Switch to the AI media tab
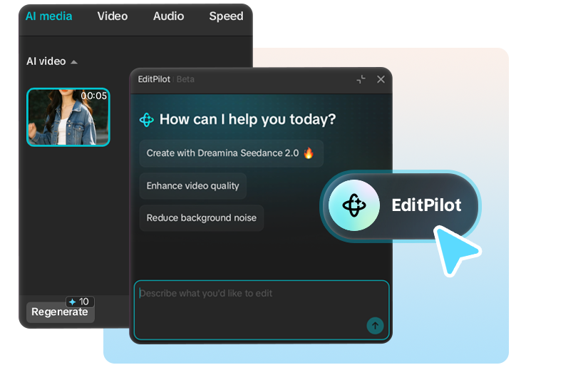Viewport: 588px width, 370px height. click(x=48, y=16)
